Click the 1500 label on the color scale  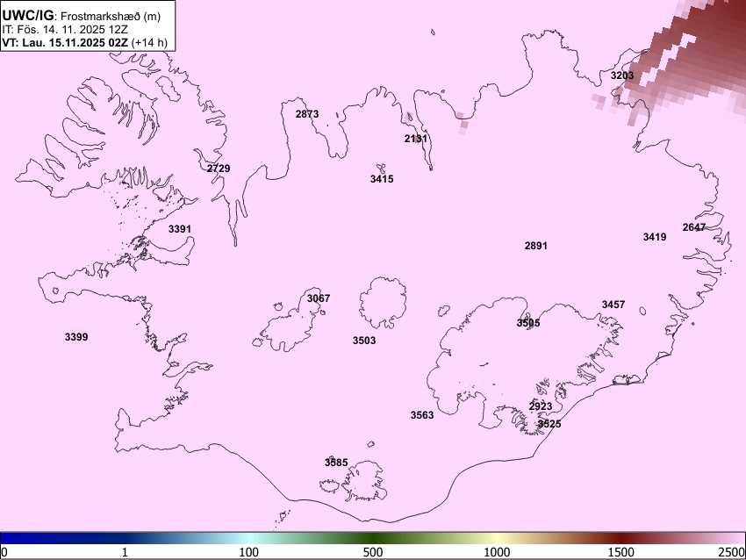point(621,552)
